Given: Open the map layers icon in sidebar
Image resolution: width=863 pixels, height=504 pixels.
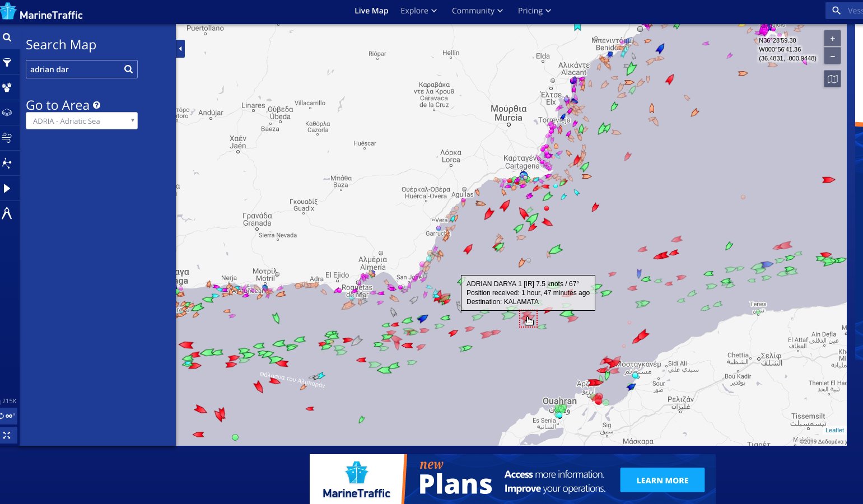Looking at the screenshot, I should (x=7, y=113).
